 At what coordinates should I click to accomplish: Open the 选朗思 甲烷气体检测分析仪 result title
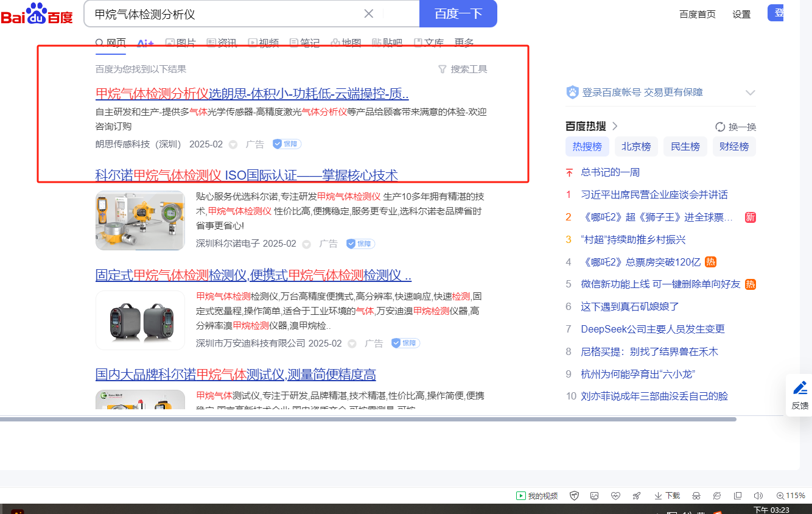pyautogui.click(x=252, y=93)
